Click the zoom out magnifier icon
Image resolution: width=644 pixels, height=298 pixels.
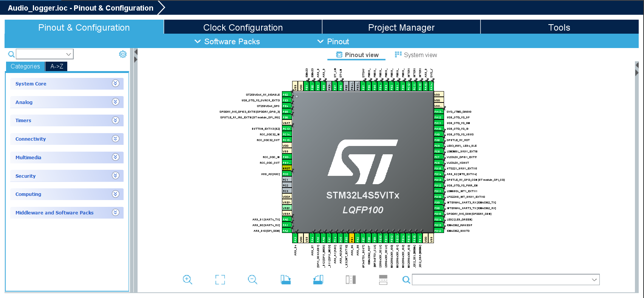coord(252,279)
